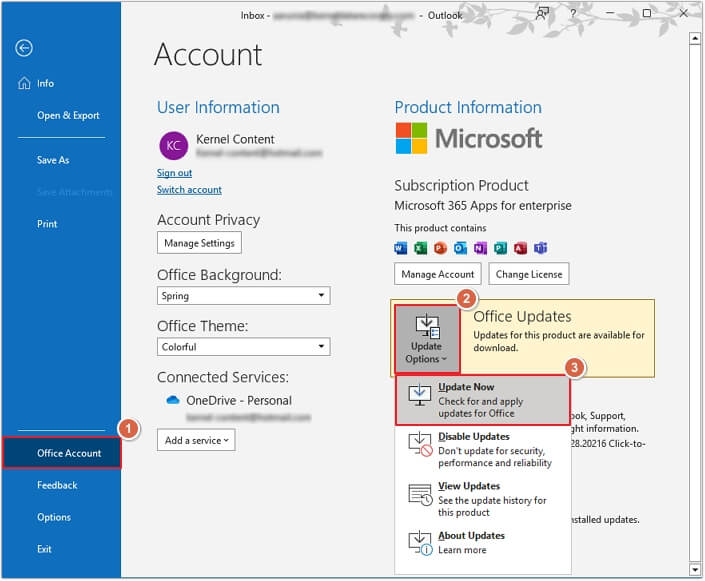The height and width of the screenshot is (581, 705).
Task: Choose About Updates from menu
Action: click(482, 543)
